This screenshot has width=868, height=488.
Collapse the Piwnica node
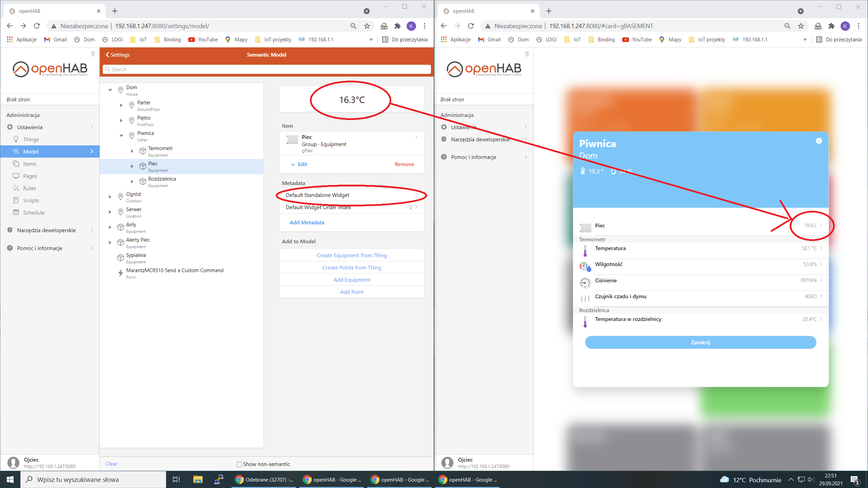(x=121, y=135)
